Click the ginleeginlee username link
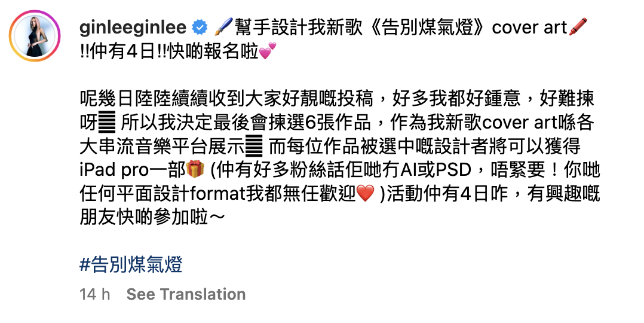644x323 pixels. (x=133, y=27)
